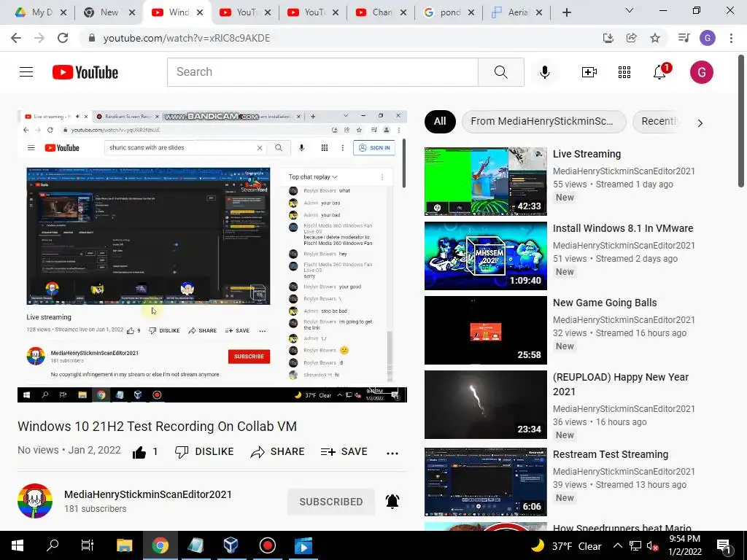
Task: Open File Explorer from the taskbar
Action: coord(124,545)
